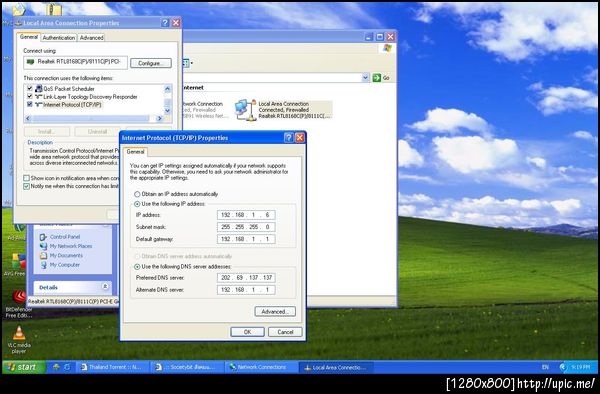This screenshot has height=394, width=600.
Task: Click the QoS Packet Scheduler item icon
Action: pyautogui.click(x=38, y=89)
